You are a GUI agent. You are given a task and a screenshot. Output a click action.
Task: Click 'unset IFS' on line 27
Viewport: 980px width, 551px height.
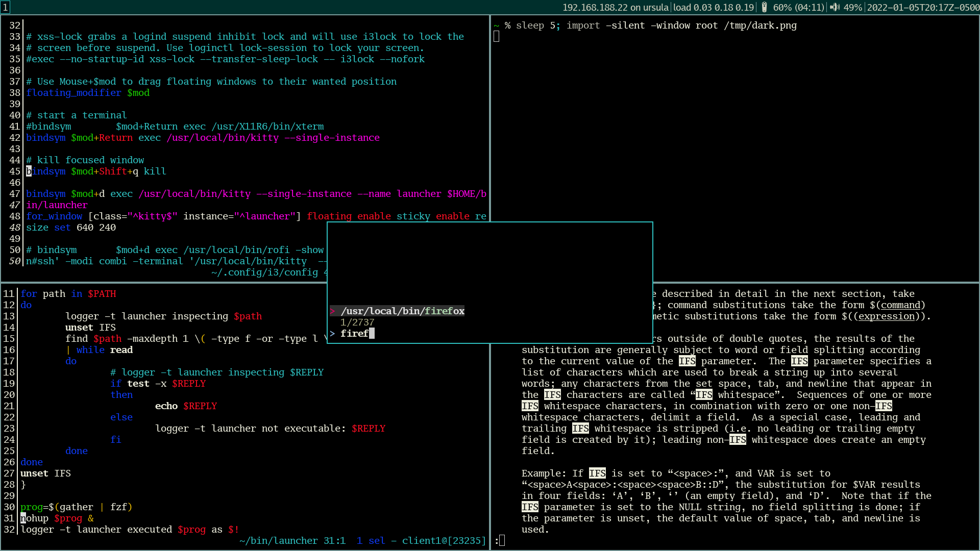pos(46,473)
